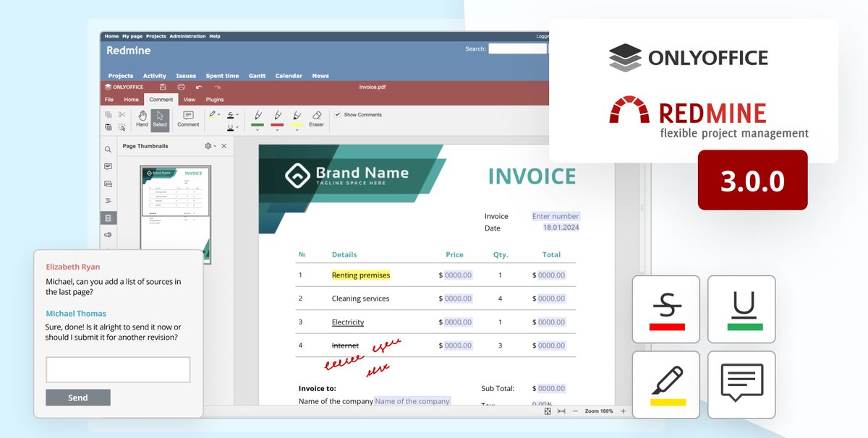Screen dimensions: 868x438
Task: Pick the red pen tool
Action: [x=277, y=115]
